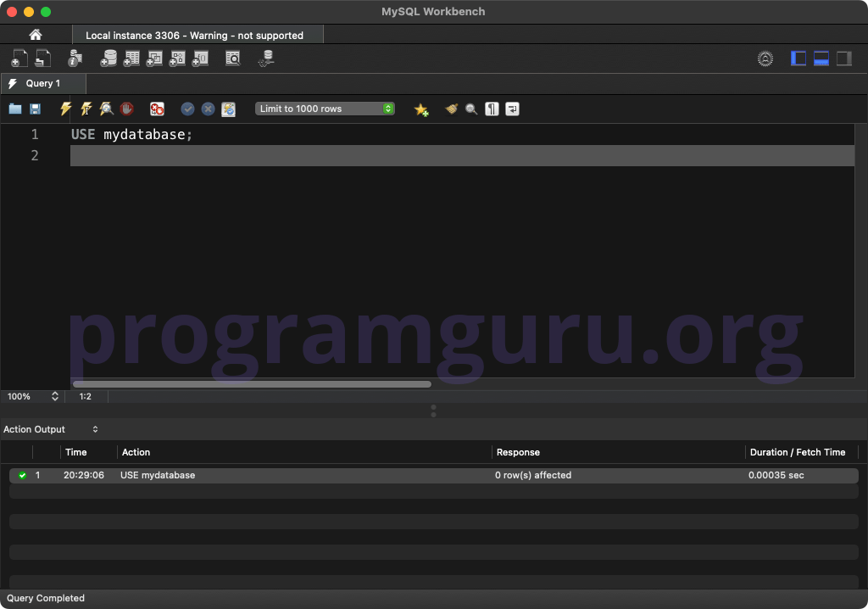
Task: Toggle the left sidebar panel
Action: pos(798,59)
